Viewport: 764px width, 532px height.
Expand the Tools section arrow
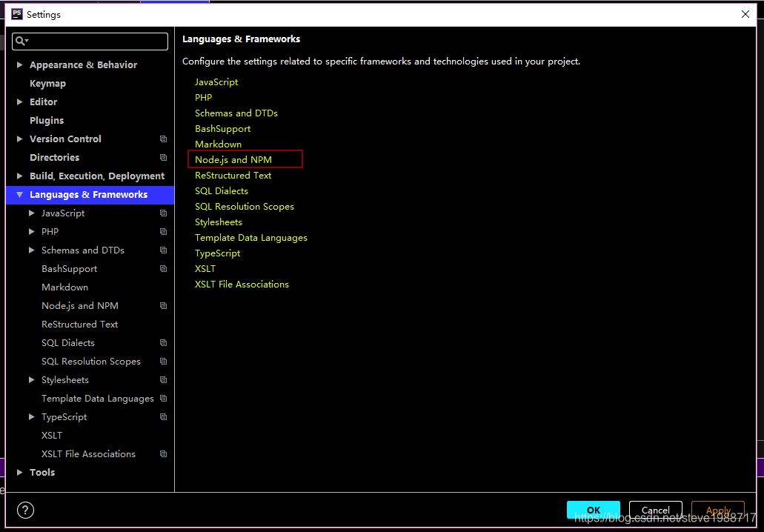tap(19, 472)
